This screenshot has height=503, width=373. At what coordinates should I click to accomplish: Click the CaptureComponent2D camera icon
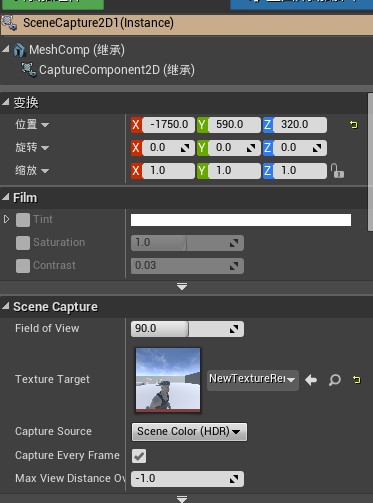tap(29, 70)
